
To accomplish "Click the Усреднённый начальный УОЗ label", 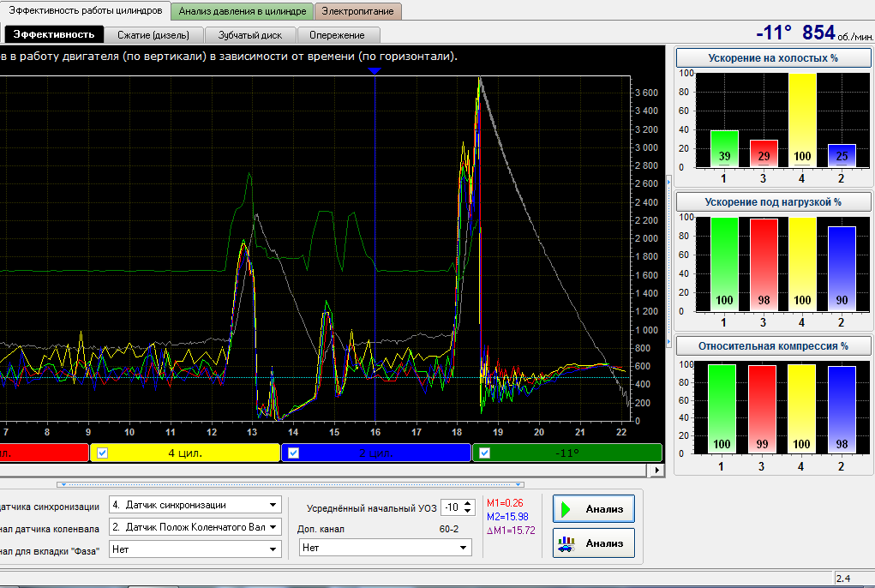I will [371, 508].
